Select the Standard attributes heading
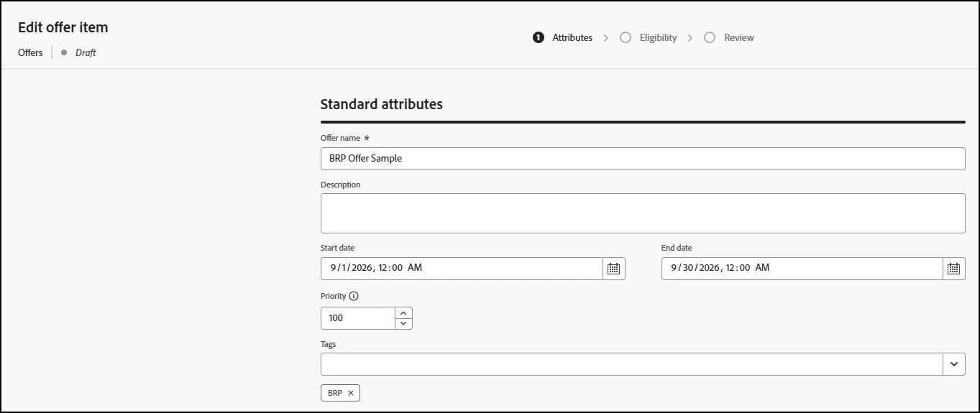Viewport: 980px width, 413px height. [x=381, y=104]
